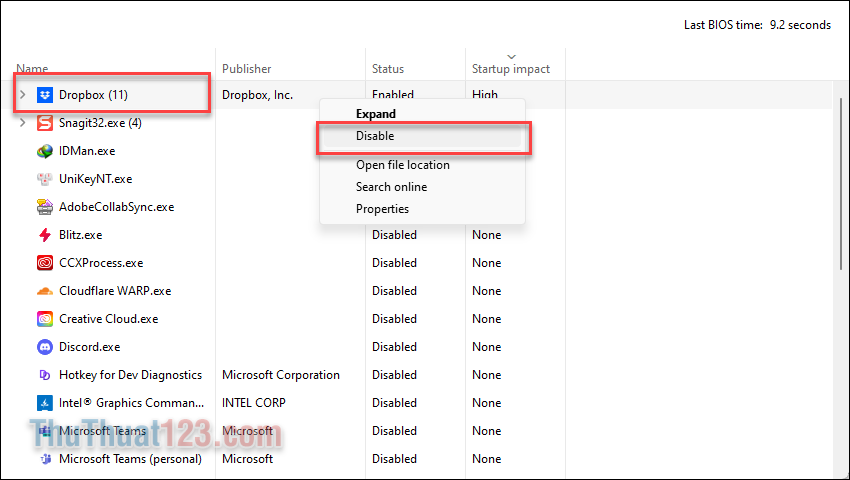This screenshot has height=480, width=850.
Task: Select the UniKeyNT.exe row
Action: coord(95,179)
